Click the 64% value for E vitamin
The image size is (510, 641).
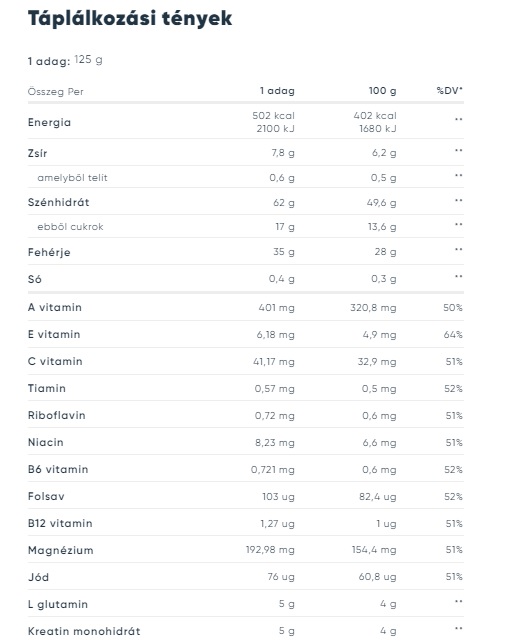coord(453,335)
